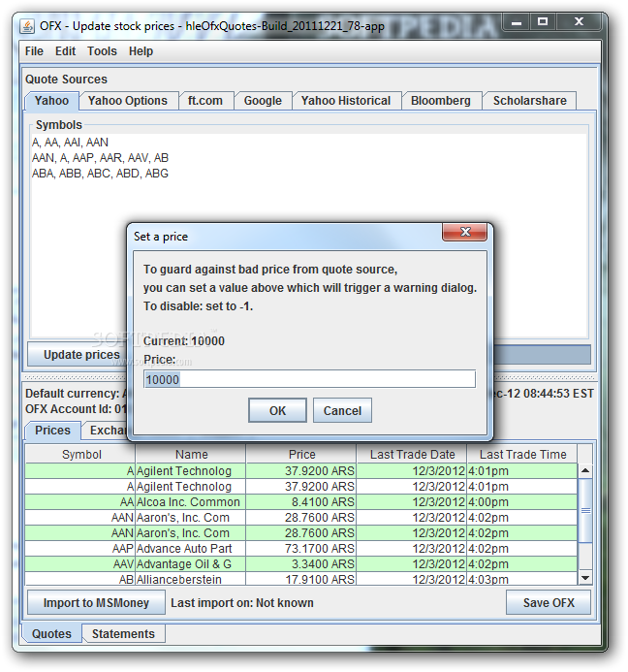Select the Quotes bottom tab
Screen dimensions: 628x672
(x=51, y=634)
